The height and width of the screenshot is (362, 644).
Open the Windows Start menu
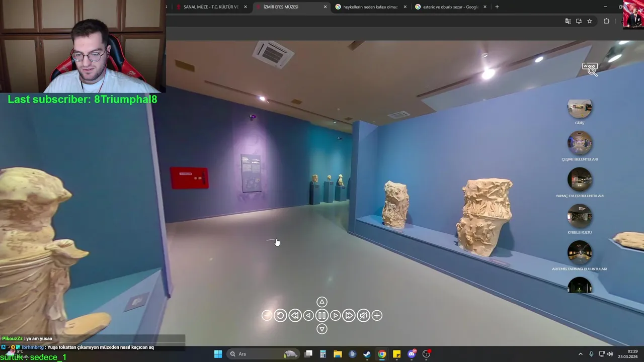click(x=218, y=354)
